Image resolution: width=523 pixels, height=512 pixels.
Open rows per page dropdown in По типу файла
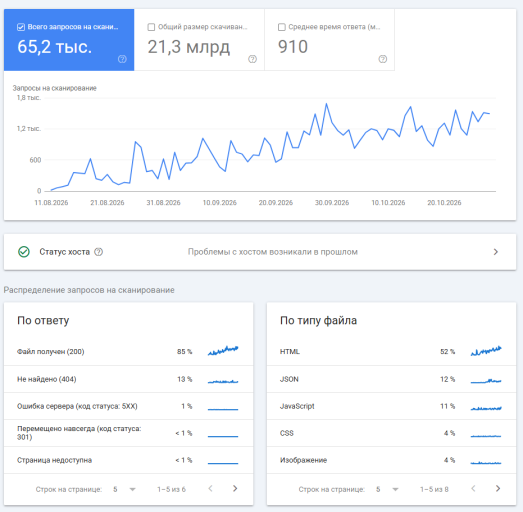click(x=387, y=489)
